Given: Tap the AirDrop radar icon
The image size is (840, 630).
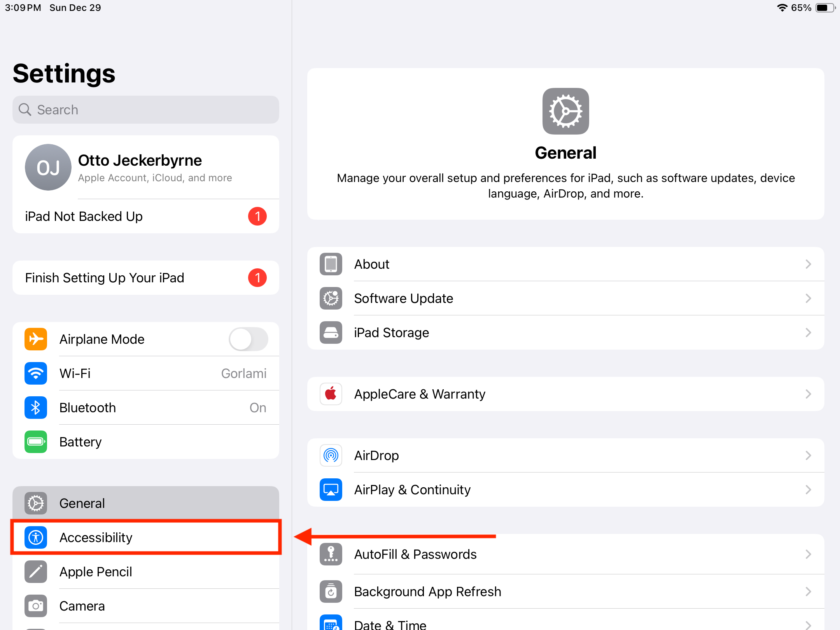Looking at the screenshot, I should point(331,455).
